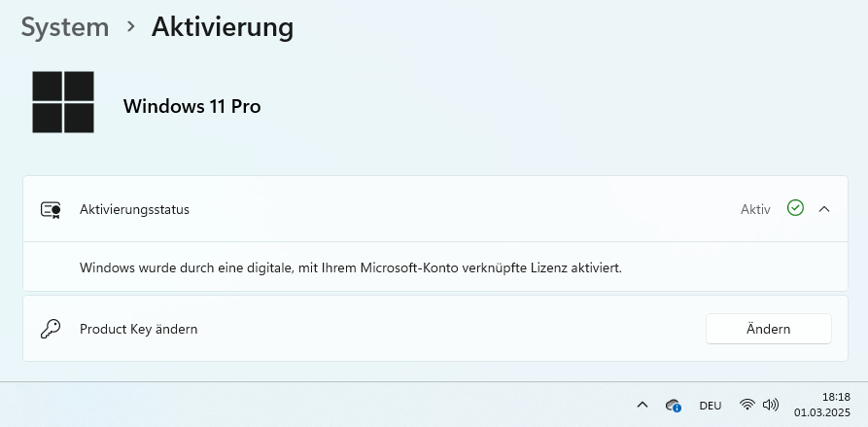Show hidden tray icons via the taskbar chevron
This screenshot has width=868, height=427.
pos(642,405)
